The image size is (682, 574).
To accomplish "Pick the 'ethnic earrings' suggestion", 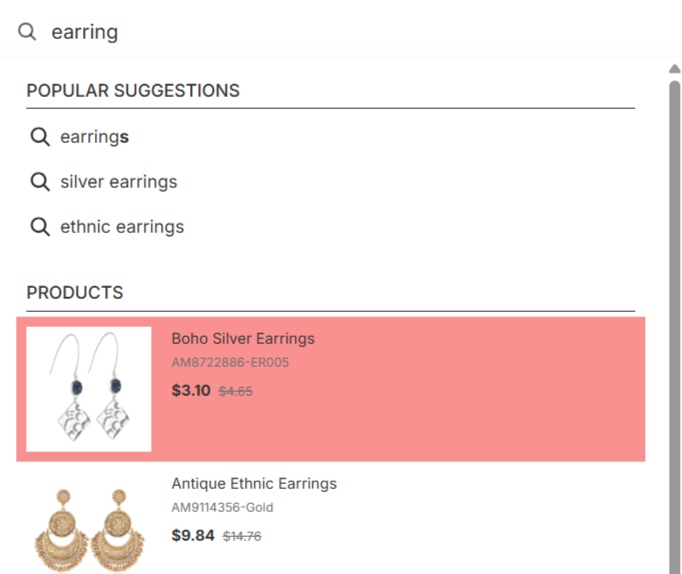I will point(122,227).
